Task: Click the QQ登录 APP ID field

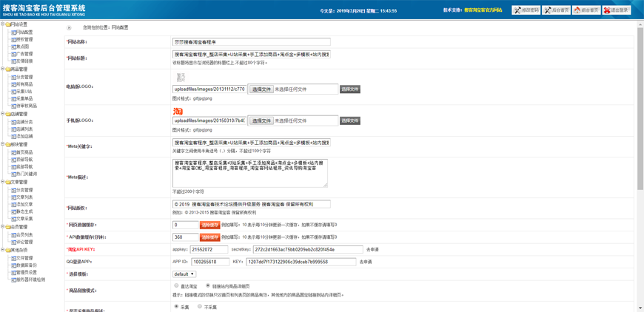Action: pos(211,262)
